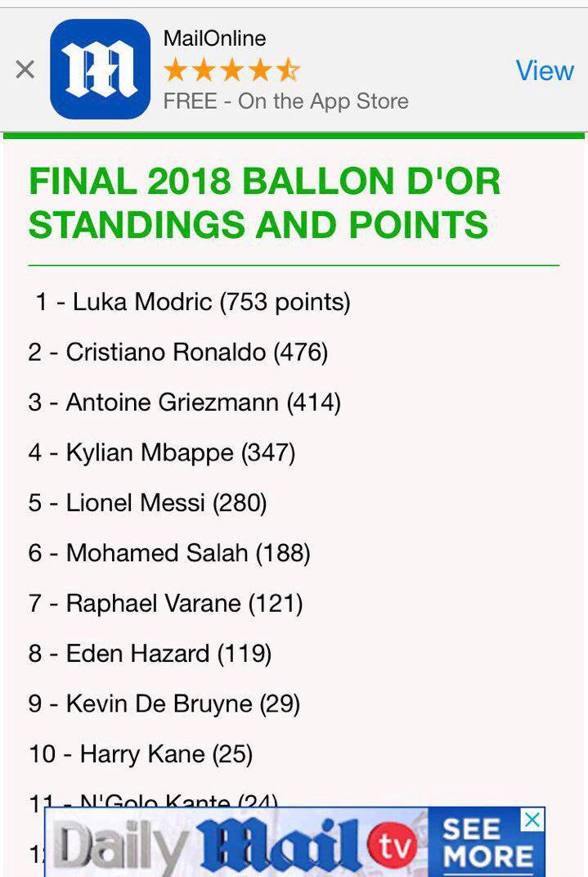Viewport: 588px width, 877px height.
Task: Tap the five-star rating in the banner
Action: point(231,70)
